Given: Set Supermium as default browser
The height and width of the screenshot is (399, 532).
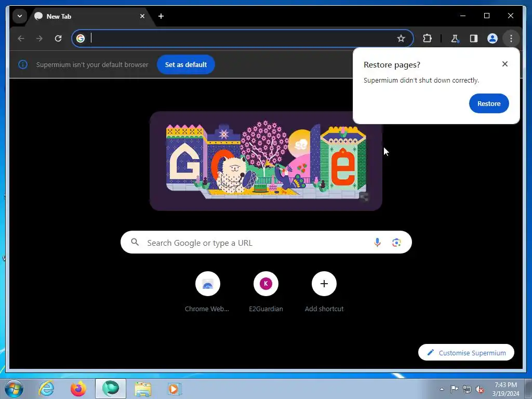Looking at the screenshot, I should [x=186, y=64].
